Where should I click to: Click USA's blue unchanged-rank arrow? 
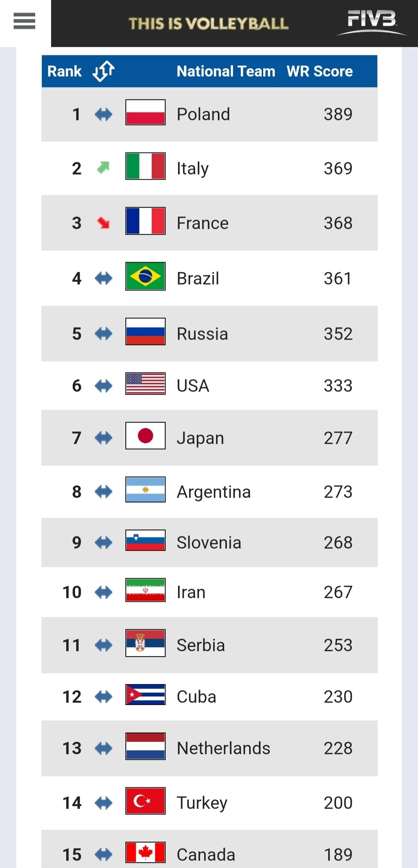(103, 385)
